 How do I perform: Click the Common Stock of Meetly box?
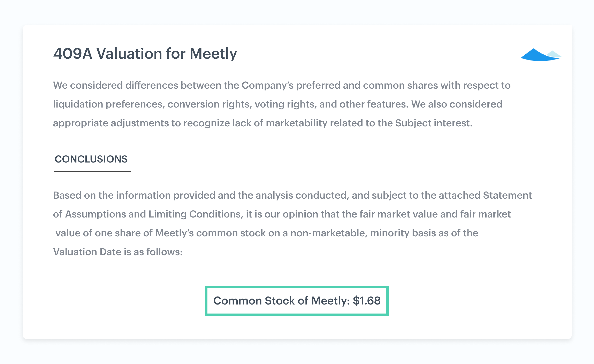point(297,301)
